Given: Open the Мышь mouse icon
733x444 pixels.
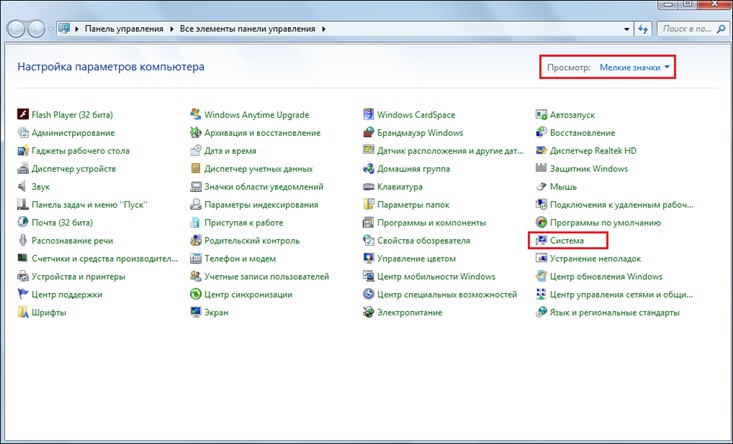Looking at the screenshot, I should point(541,186).
